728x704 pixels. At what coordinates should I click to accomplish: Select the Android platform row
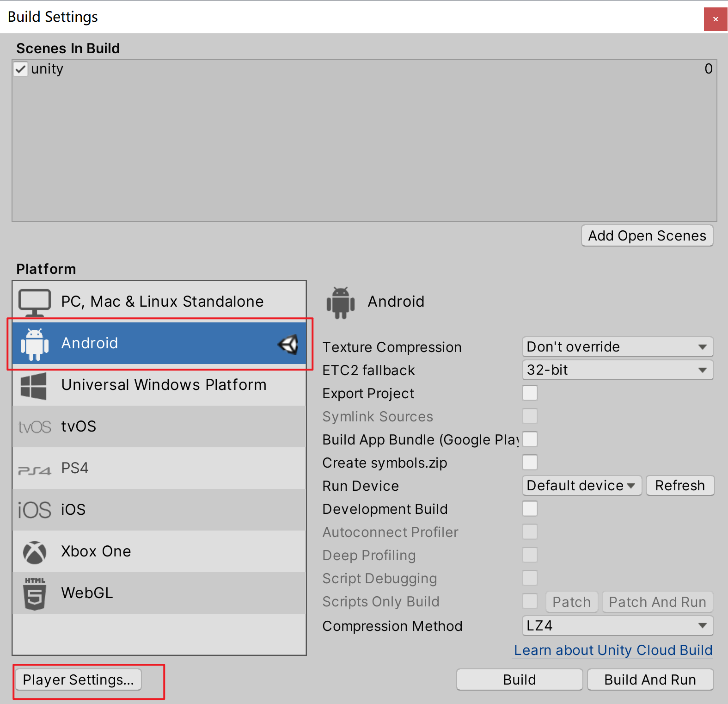pyautogui.click(x=159, y=343)
